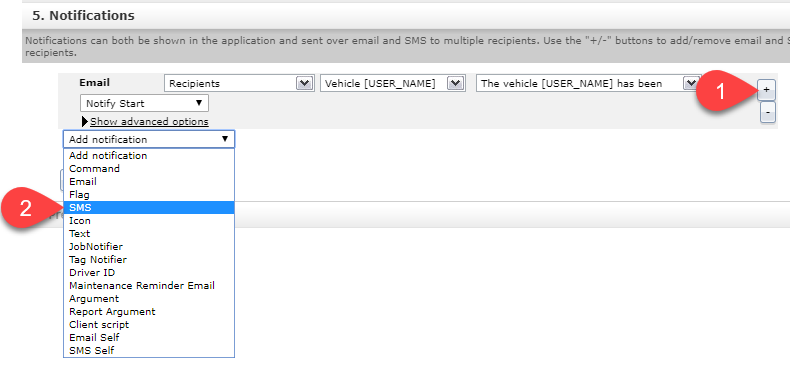
Task: Expand Show advanced options link
Action: point(149,121)
